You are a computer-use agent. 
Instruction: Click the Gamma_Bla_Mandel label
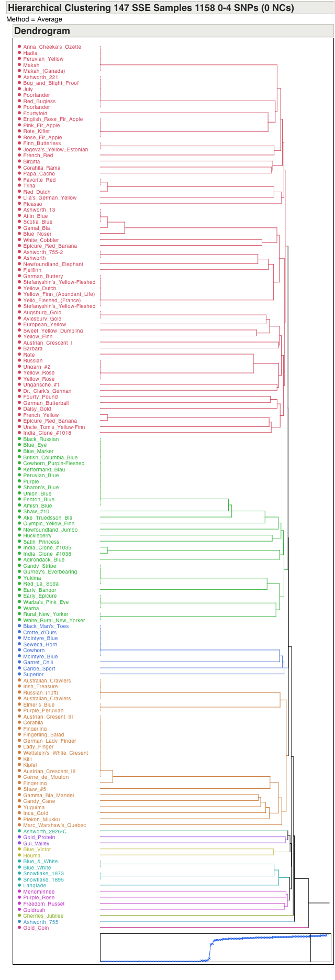[49, 796]
